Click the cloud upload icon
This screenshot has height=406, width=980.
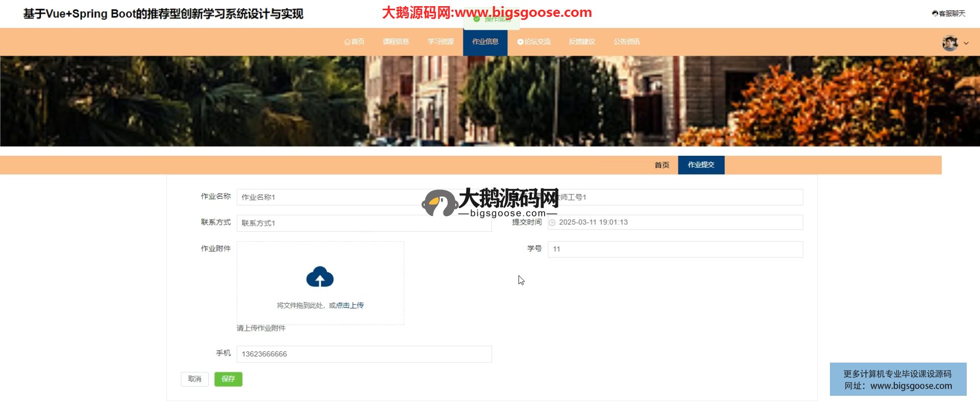tap(320, 277)
